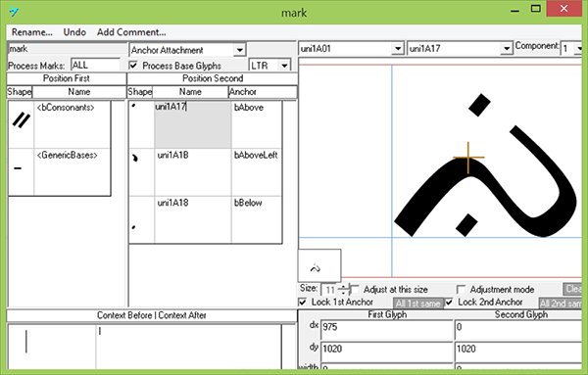Select the uni1A1B name cell
This screenshot has height=375, width=588.
pyautogui.click(x=193, y=172)
